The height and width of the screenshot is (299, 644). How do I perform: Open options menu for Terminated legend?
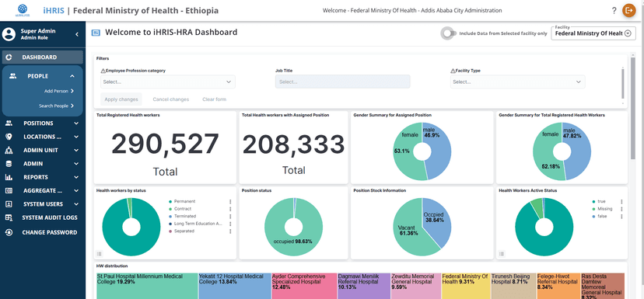[230, 216]
